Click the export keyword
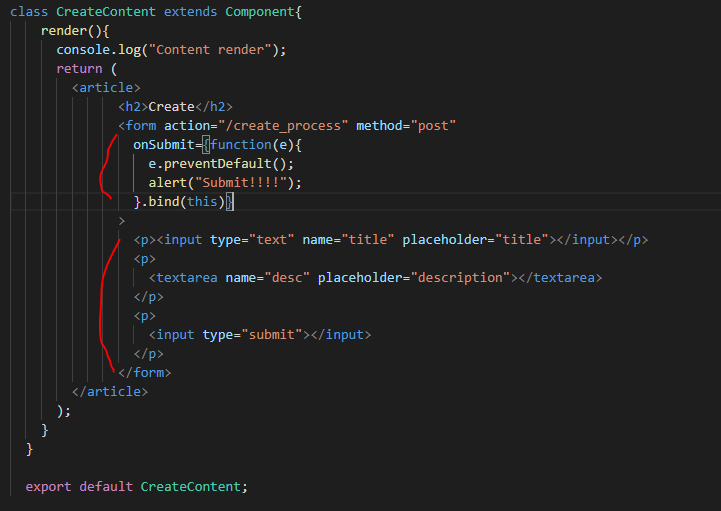 (x=48, y=487)
